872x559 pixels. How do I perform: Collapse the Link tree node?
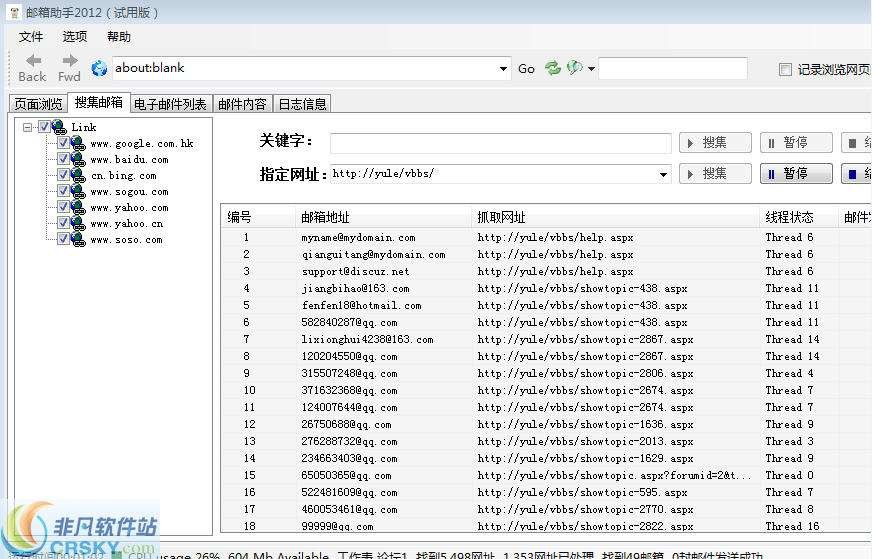pyautogui.click(x=27, y=127)
